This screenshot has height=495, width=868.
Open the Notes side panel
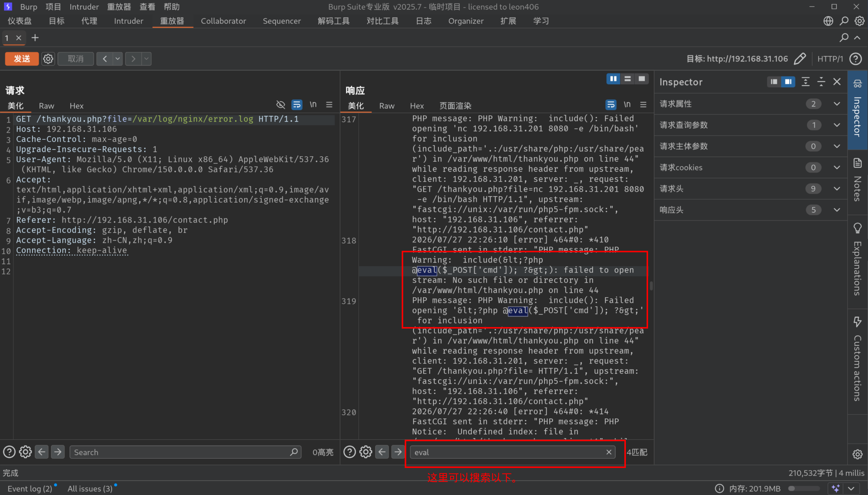coord(857,180)
